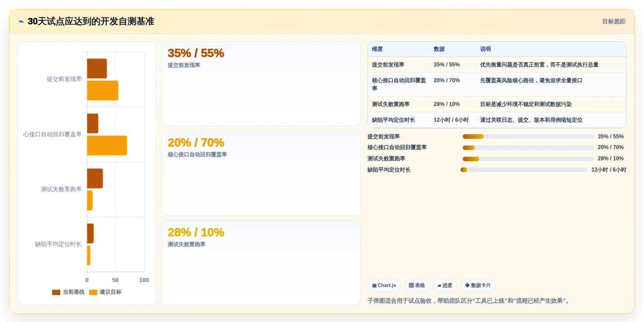The width and height of the screenshot is (644, 322).
Task: Click the 测试失败重跑率 progress bar
Action: pyautogui.click(x=528, y=159)
